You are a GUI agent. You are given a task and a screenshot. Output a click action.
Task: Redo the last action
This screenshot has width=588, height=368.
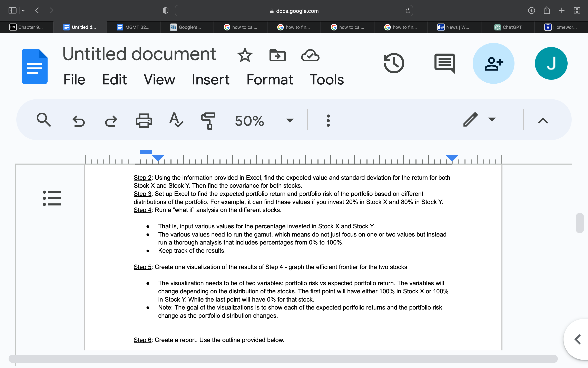(111, 121)
